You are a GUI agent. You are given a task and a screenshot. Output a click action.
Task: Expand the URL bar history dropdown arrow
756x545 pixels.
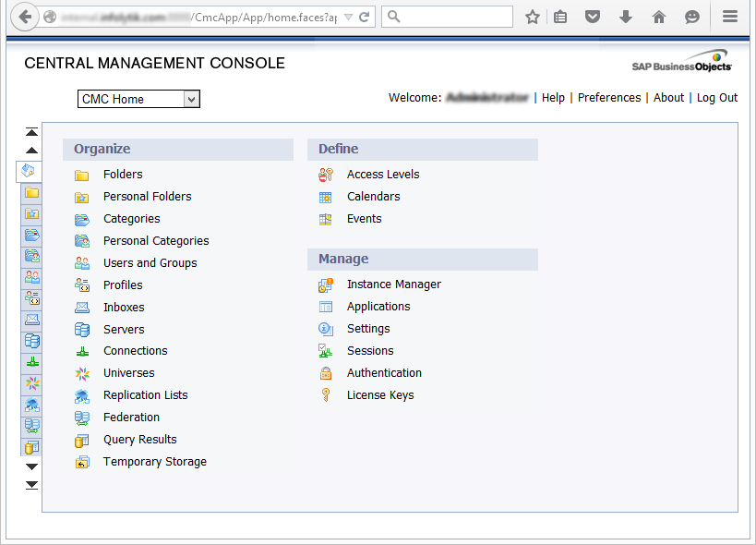tap(347, 17)
